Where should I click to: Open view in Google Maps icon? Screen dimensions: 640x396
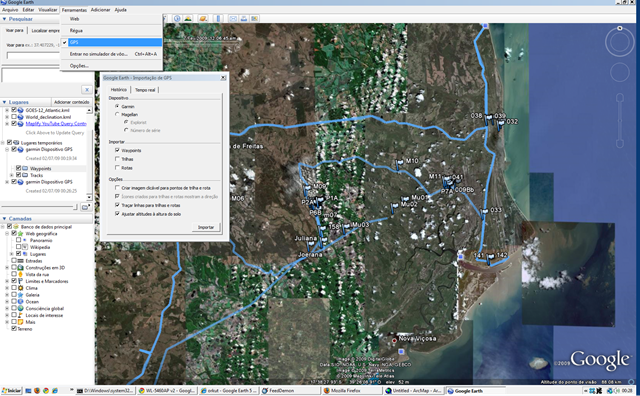pos(255,18)
